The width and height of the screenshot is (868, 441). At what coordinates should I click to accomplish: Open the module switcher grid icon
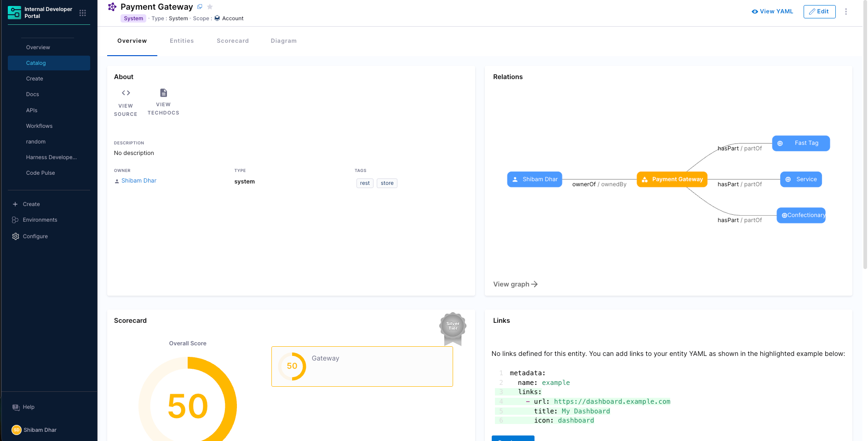[83, 13]
